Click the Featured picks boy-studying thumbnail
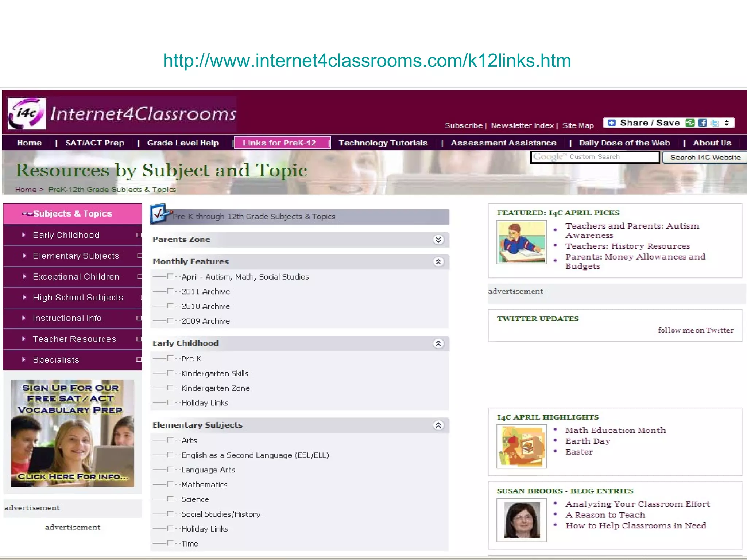747x560 pixels. click(522, 242)
